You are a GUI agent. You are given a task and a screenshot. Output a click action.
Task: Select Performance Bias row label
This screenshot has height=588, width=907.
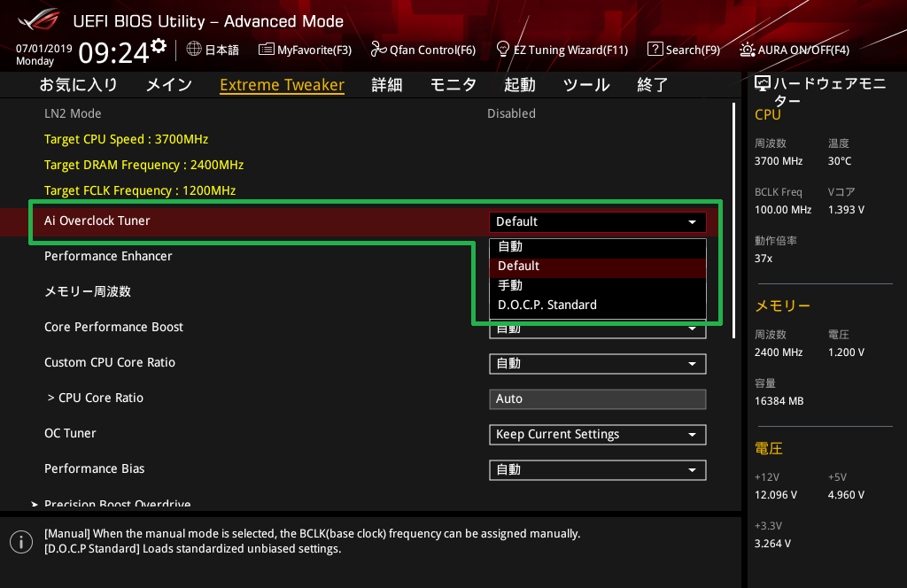pyautogui.click(x=94, y=469)
